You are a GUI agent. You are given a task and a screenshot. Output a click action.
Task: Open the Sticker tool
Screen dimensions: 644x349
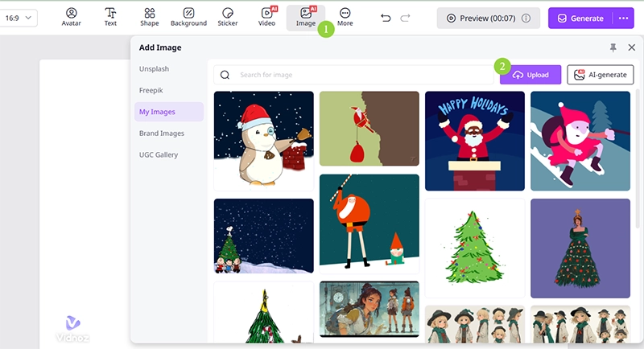pos(228,18)
